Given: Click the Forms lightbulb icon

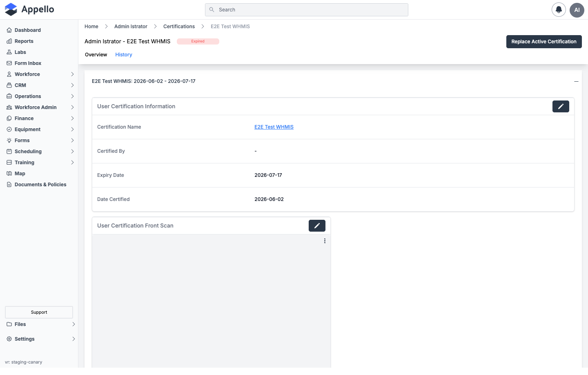Looking at the screenshot, I should tap(9, 141).
